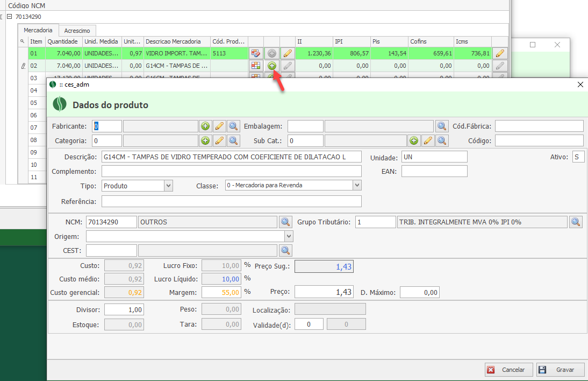Click the Sub Cat. code field
This screenshot has width=588, height=381.
point(305,141)
